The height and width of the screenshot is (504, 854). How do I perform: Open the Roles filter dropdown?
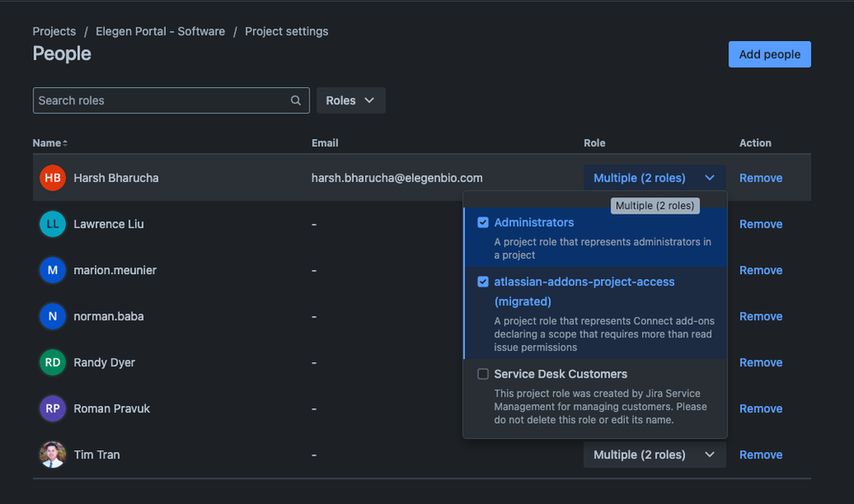click(350, 100)
